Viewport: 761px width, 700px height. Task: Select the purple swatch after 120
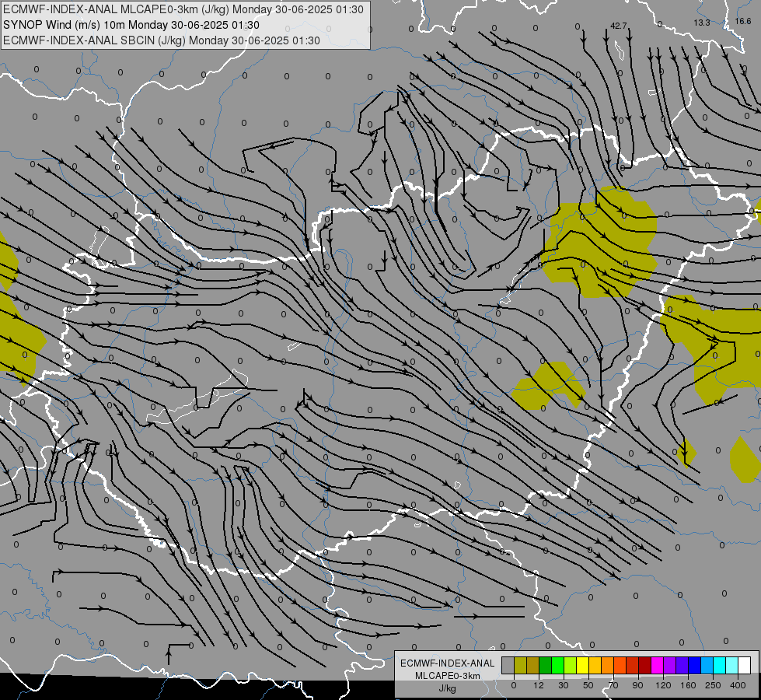pos(670,665)
